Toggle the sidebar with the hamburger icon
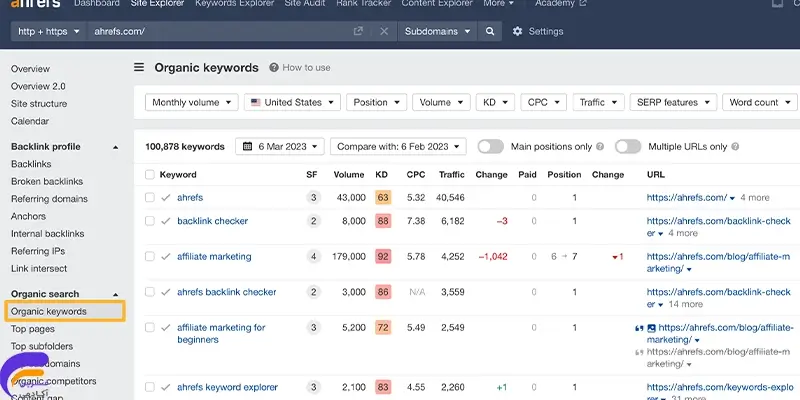 pyautogui.click(x=139, y=68)
